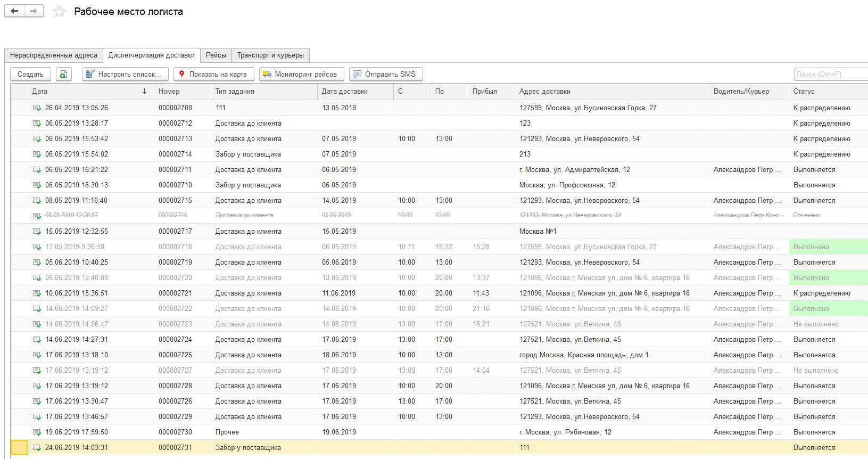Click the document icon in row 000002730
868x459 pixels.
37,432
